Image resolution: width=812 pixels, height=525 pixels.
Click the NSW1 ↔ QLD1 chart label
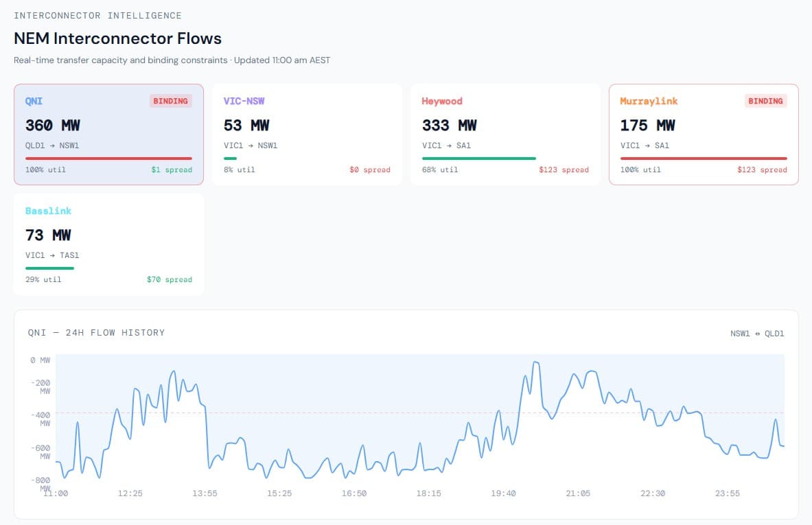coord(756,334)
